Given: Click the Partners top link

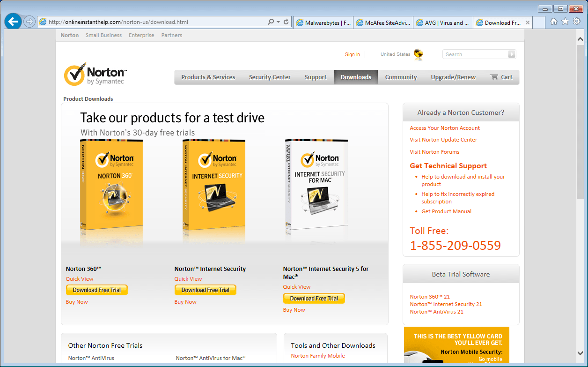Looking at the screenshot, I should 172,35.
